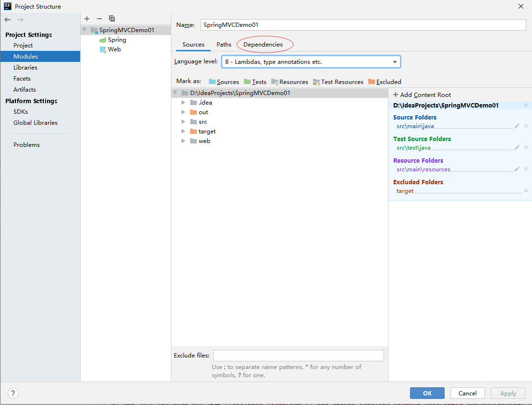The height and width of the screenshot is (405, 532).
Task: Click the copy module icon
Action: click(x=112, y=19)
